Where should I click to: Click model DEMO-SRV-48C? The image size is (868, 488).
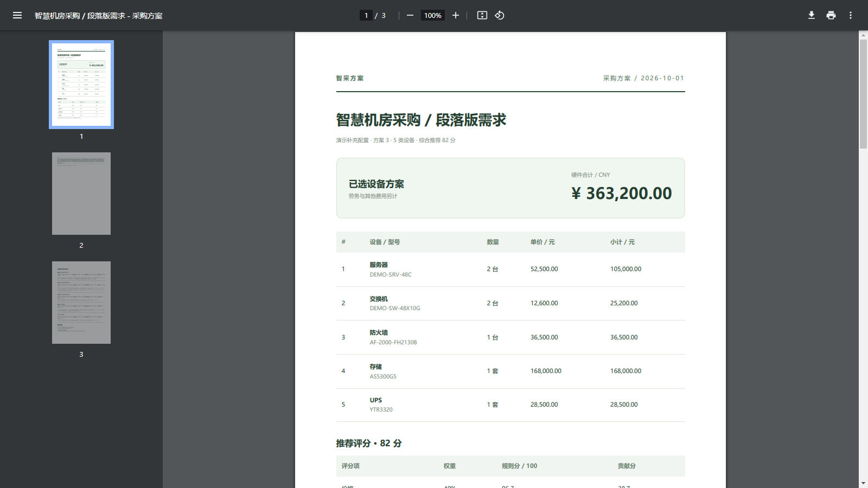pyautogui.click(x=391, y=274)
